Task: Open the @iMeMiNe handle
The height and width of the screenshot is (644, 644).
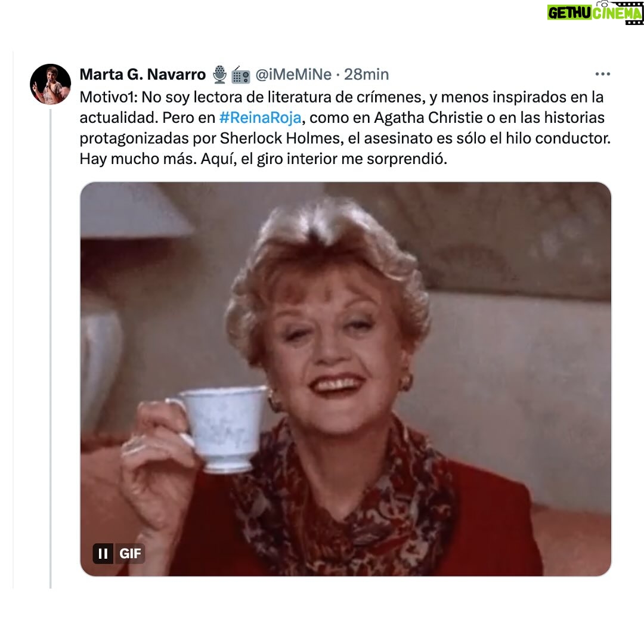Action: tap(293, 75)
